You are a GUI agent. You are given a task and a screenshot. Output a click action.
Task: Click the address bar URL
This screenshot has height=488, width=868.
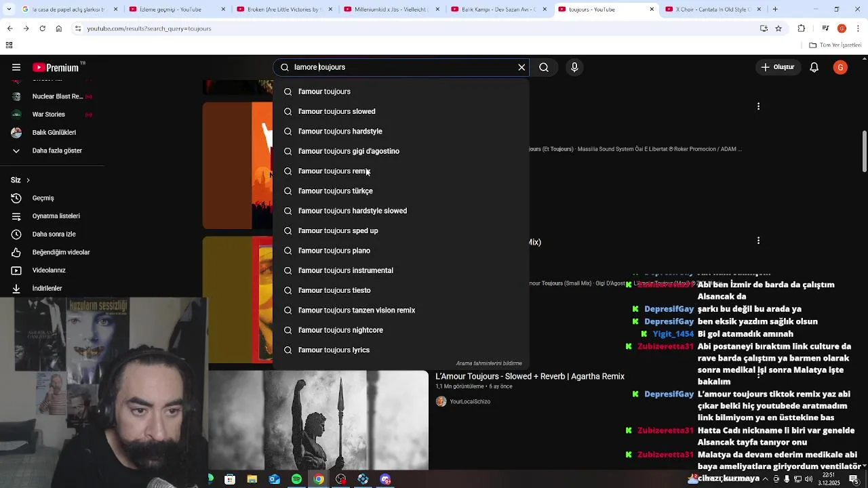[x=149, y=28]
